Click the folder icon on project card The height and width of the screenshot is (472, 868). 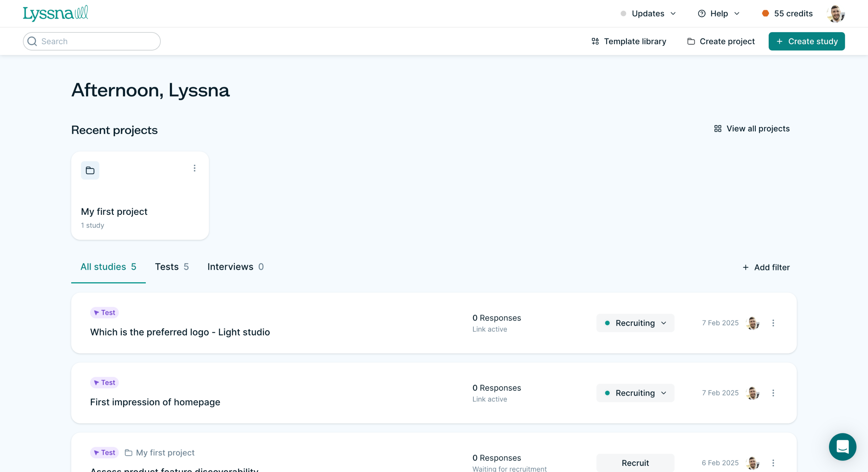coord(90,170)
